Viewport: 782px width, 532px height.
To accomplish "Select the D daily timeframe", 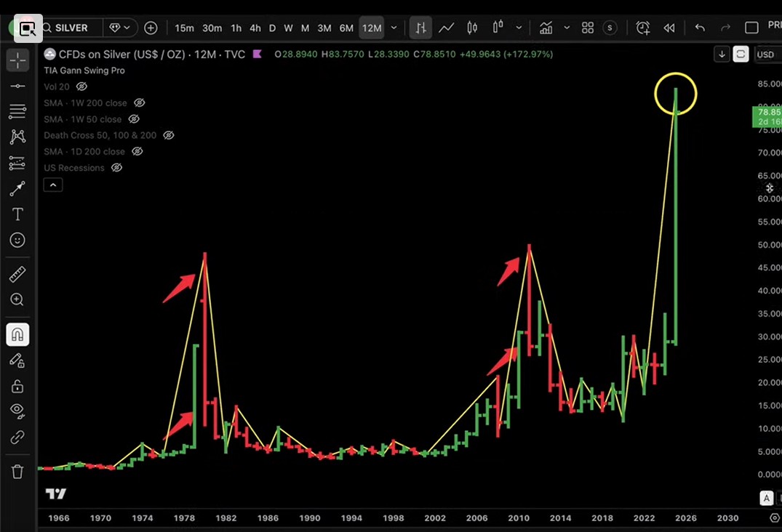I will click(x=272, y=28).
